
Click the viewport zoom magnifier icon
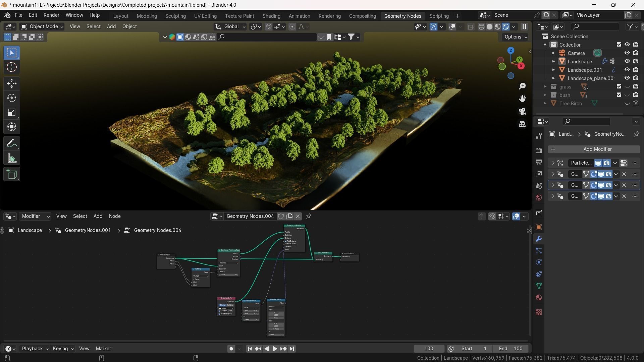click(x=522, y=86)
